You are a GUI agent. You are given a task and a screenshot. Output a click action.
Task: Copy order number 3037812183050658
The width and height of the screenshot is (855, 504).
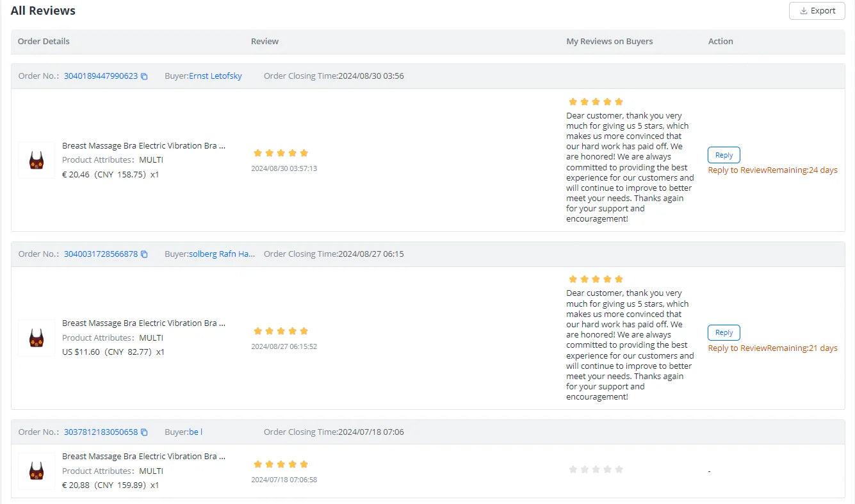click(144, 432)
